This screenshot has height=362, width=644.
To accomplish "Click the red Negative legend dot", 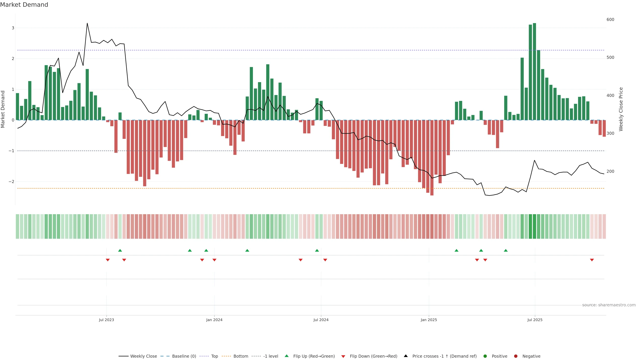I will pos(516,356).
